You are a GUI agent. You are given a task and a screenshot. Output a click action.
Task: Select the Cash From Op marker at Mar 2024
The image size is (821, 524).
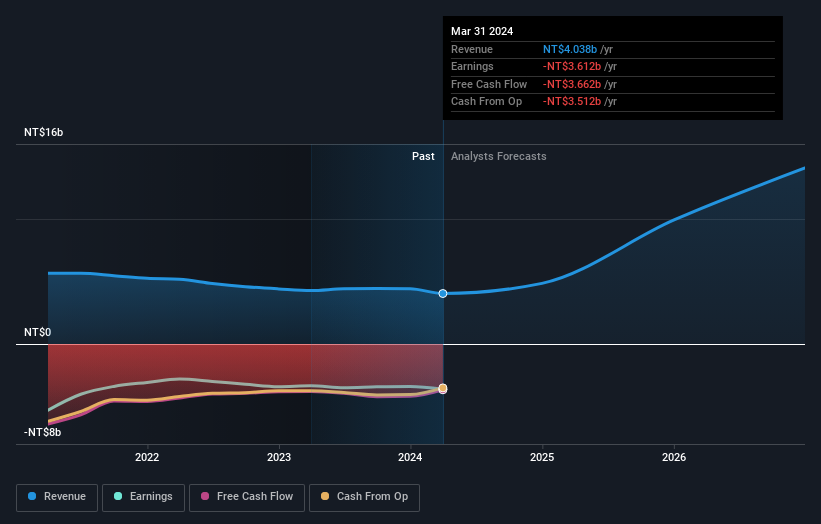443,388
